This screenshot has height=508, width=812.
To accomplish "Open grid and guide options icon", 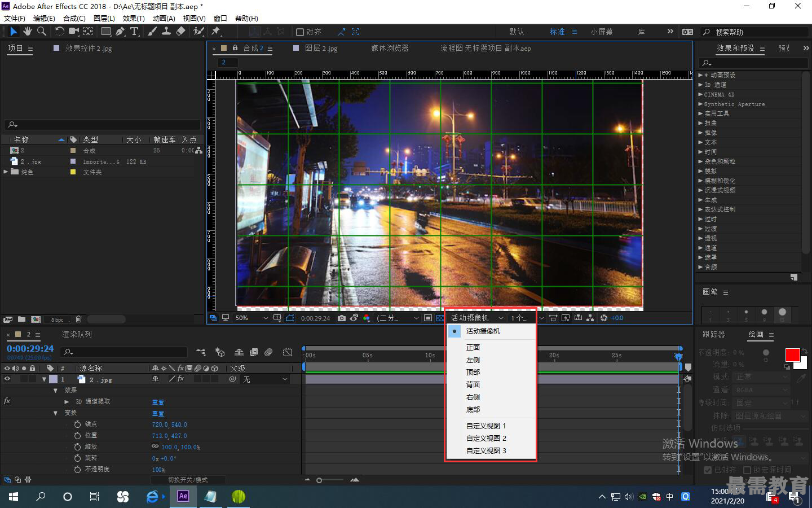I will (277, 318).
